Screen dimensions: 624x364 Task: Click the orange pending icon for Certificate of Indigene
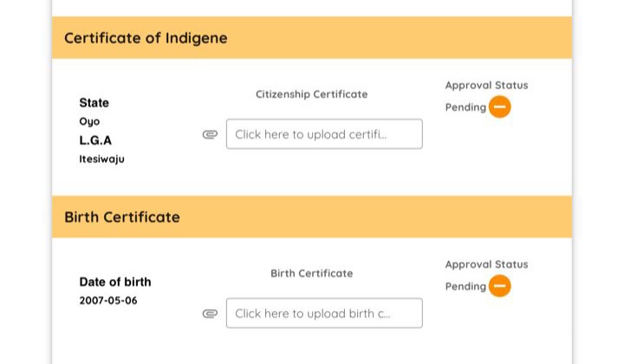(500, 107)
